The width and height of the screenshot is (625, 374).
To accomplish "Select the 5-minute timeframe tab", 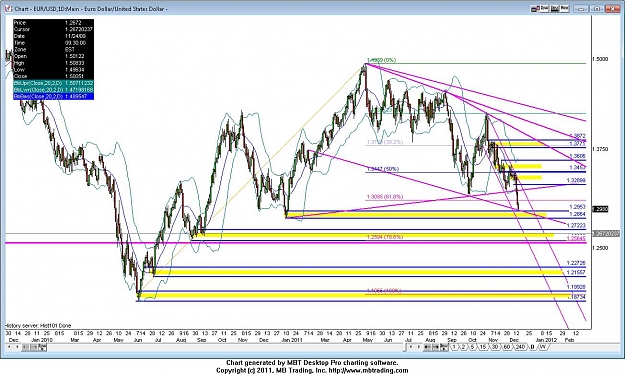I will pos(472,347).
